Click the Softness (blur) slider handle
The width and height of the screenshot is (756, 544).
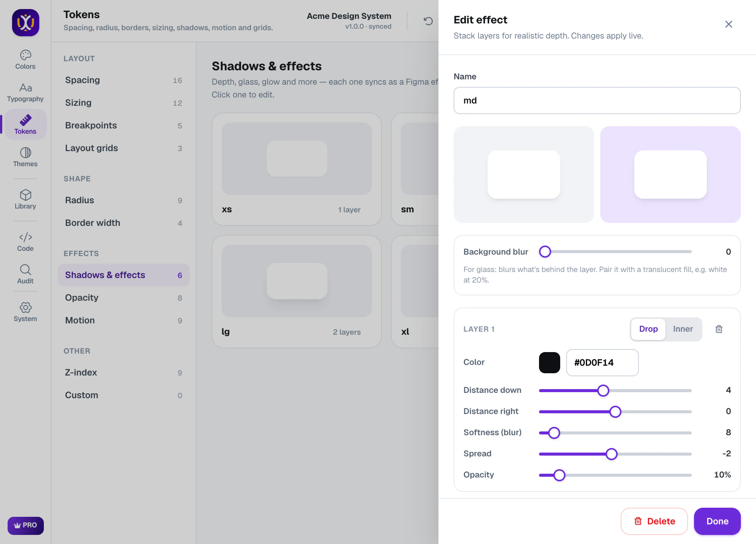(554, 433)
